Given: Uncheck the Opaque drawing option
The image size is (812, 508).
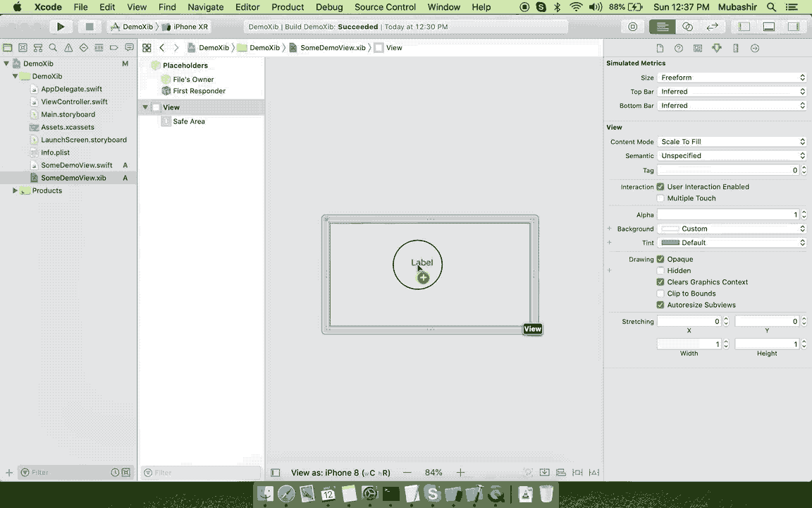Looking at the screenshot, I should (660, 259).
